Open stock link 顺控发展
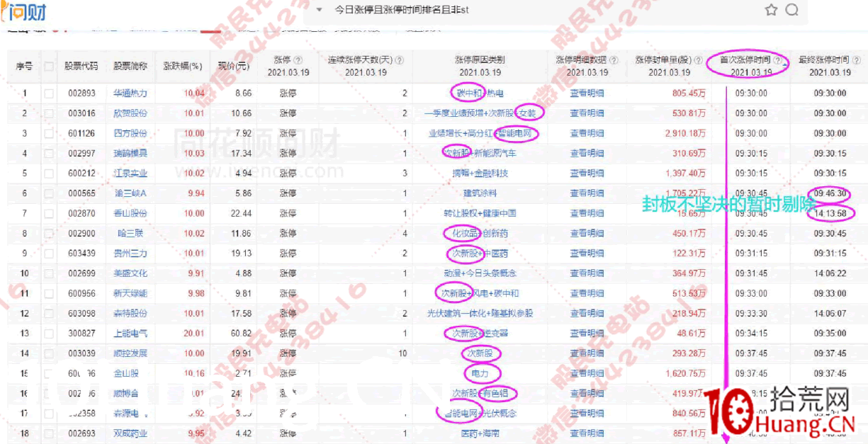The image size is (868, 444). (130, 353)
